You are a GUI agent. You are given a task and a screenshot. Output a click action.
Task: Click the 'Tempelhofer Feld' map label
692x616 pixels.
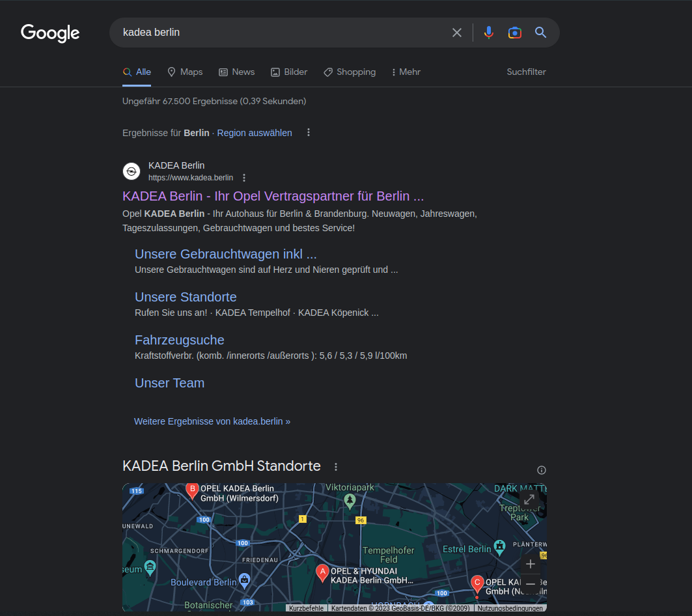(x=389, y=555)
